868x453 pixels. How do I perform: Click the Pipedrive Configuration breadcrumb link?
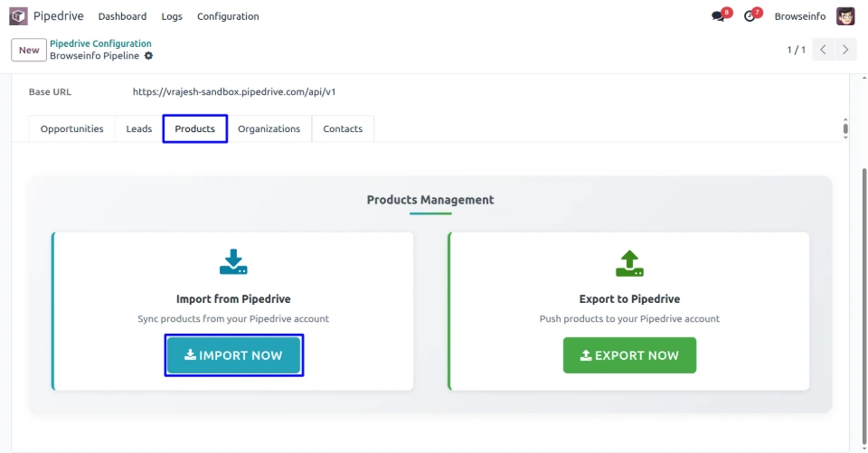(100, 43)
